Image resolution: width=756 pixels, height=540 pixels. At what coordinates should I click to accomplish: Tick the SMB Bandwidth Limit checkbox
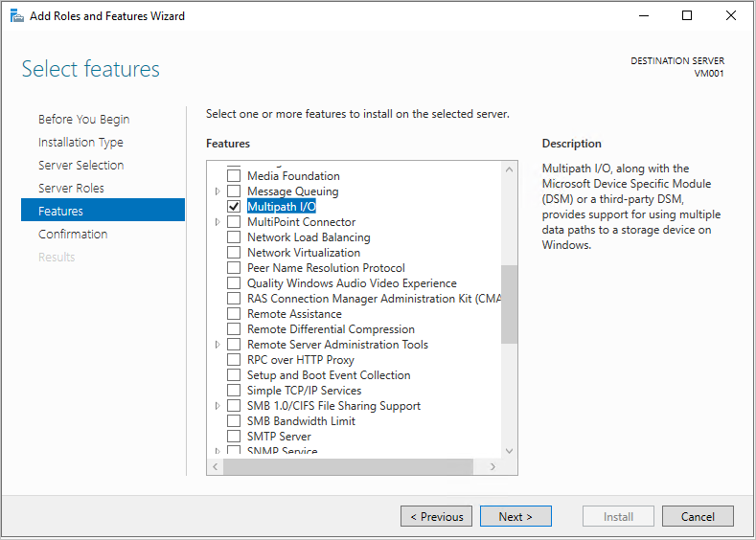(x=234, y=420)
